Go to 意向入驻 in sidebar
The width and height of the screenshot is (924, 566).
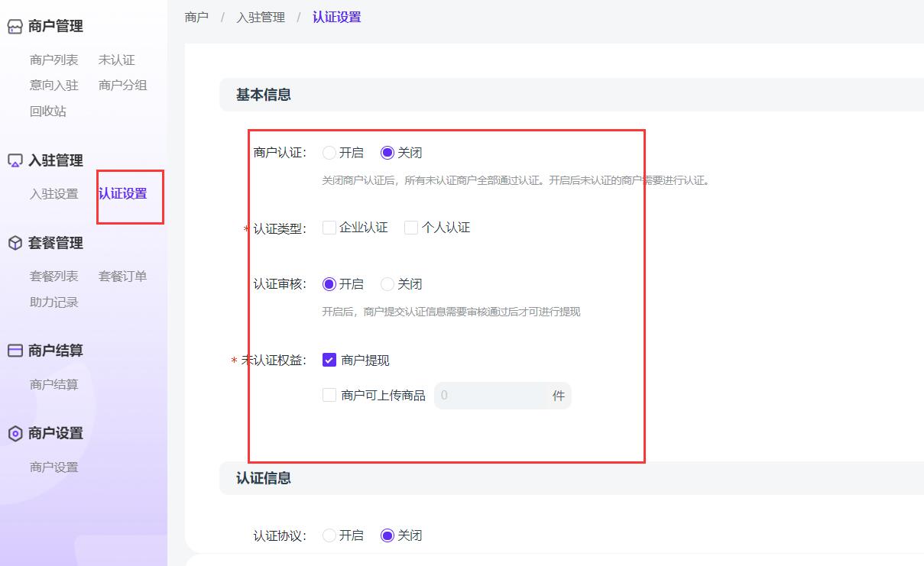coord(54,85)
